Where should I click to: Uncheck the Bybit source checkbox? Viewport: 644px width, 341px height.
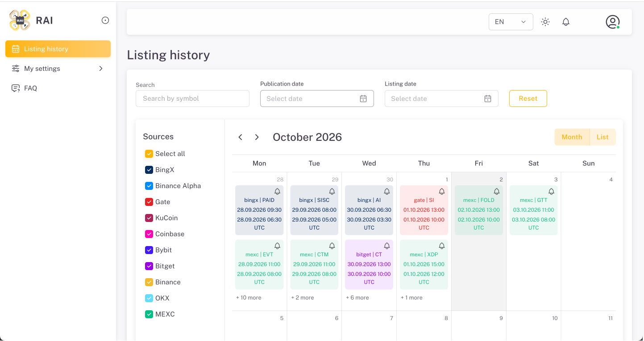[x=149, y=250]
